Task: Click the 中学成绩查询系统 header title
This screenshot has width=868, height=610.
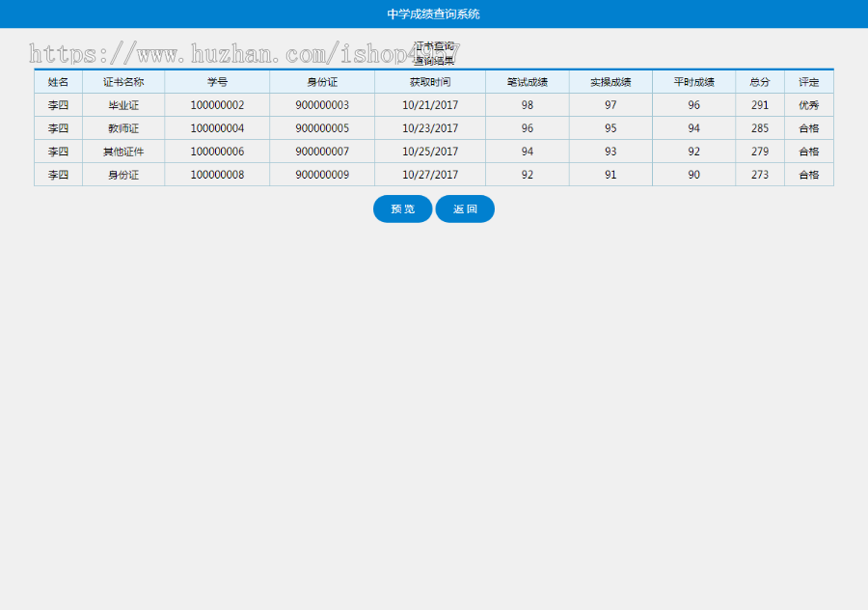Action: click(433, 14)
